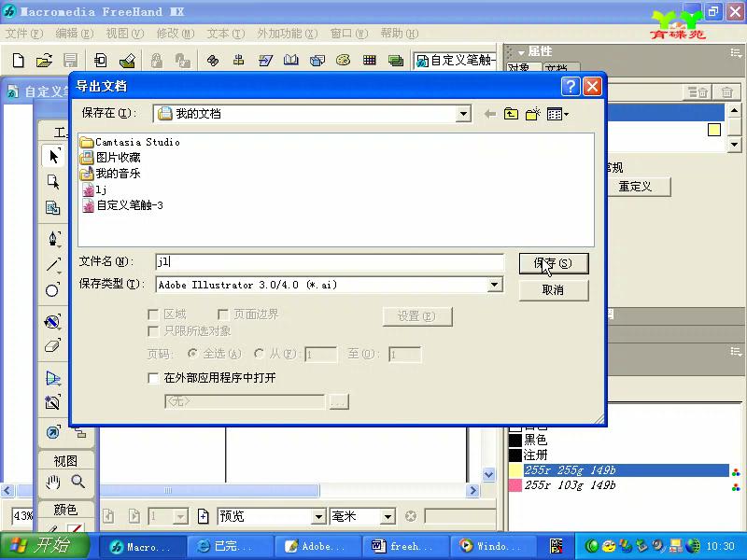Select the pink 255r 103g 149b swatch

[x=619, y=485]
